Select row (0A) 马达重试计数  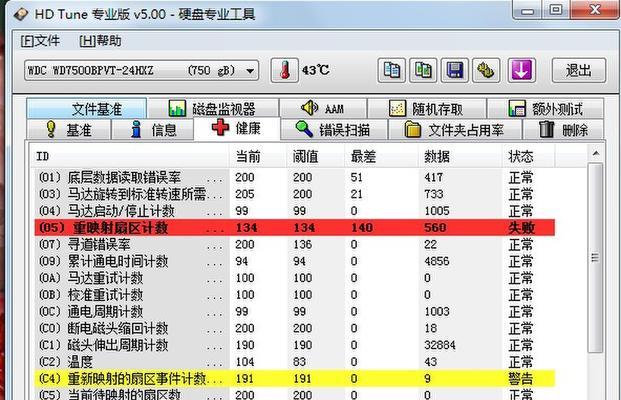[295, 278]
